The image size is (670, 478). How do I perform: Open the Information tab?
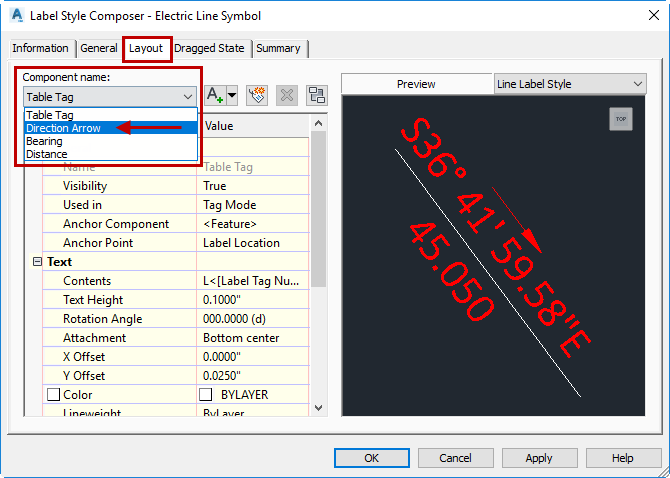(x=40, y=48)
